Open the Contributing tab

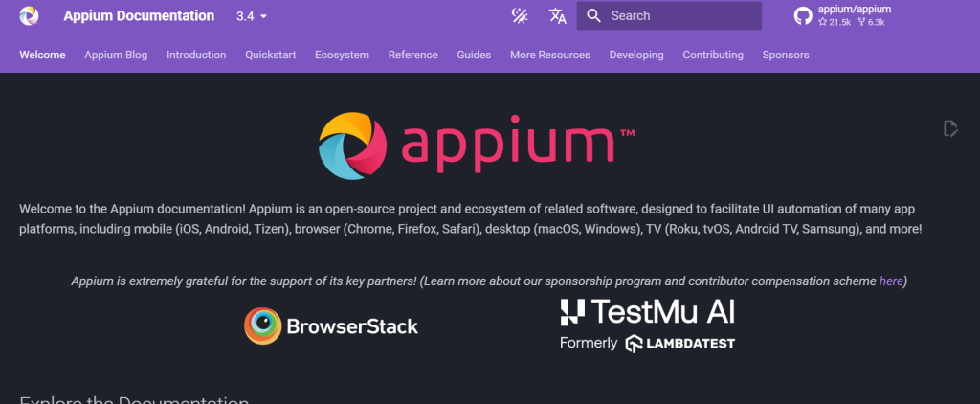click(713, 55)
